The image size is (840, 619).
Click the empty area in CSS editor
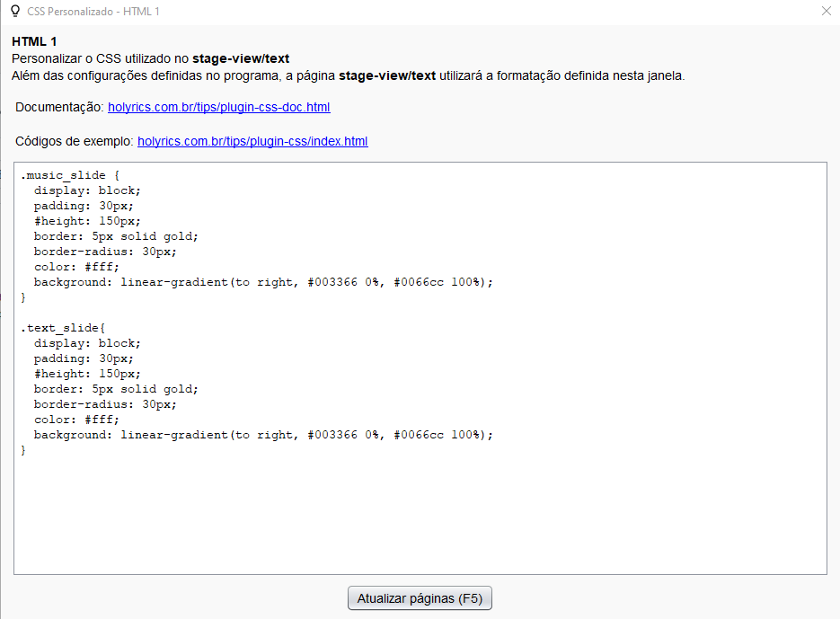tap(420, 515)
